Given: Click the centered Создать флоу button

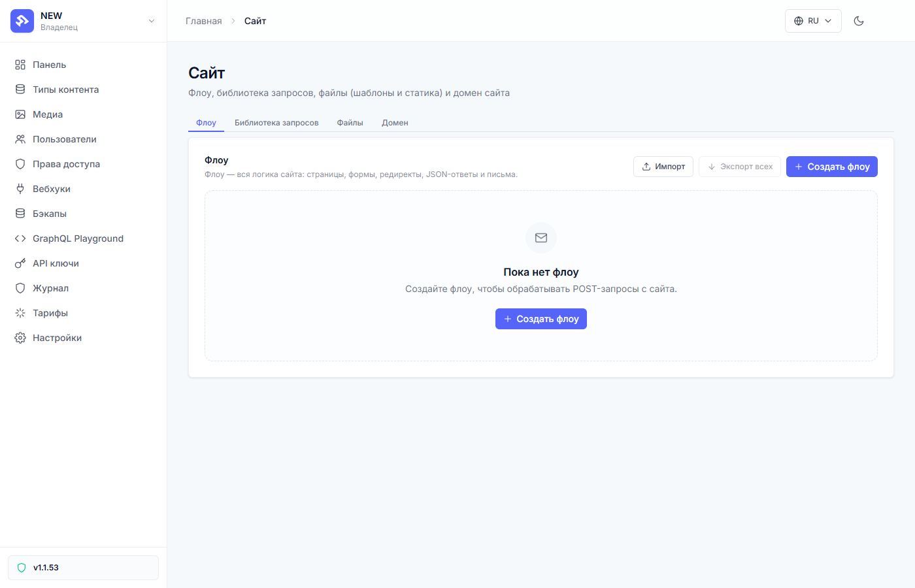Looking at the screenshot, I should [x=541, y=319].
